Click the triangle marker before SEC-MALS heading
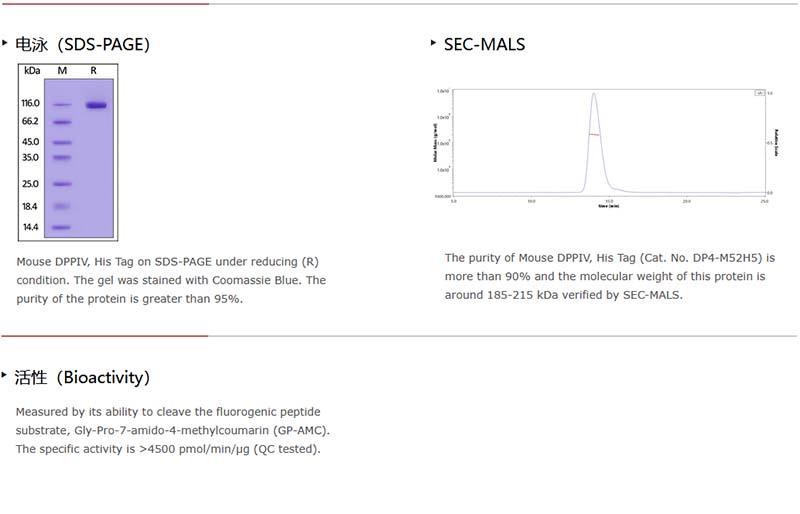 pyautogui.click(x=433, y=42)
